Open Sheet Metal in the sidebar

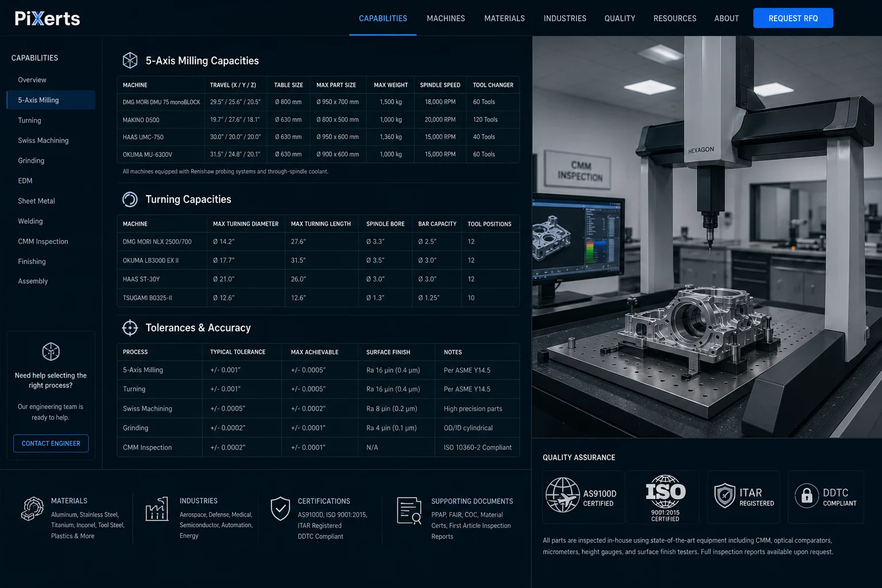(36, 201)
